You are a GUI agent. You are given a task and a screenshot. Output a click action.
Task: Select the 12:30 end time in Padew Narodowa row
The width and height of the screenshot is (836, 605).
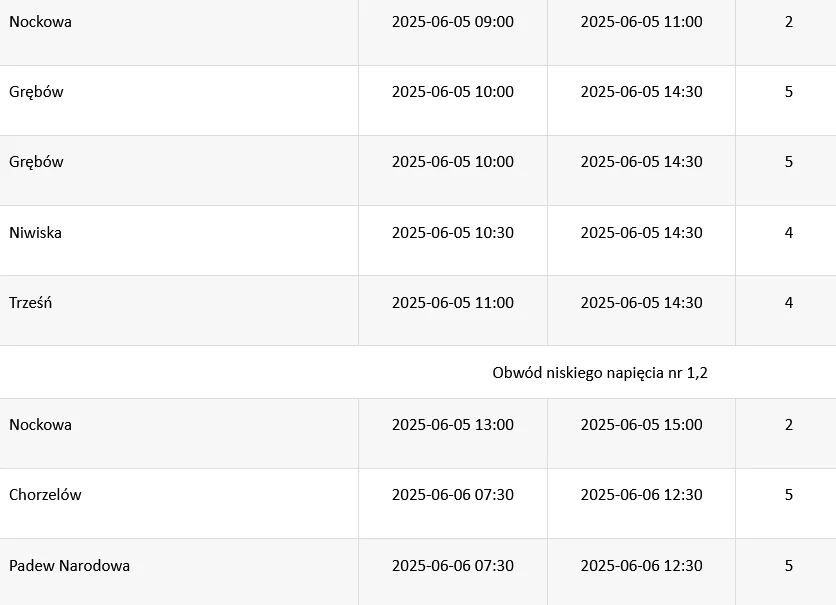point(641,566)
